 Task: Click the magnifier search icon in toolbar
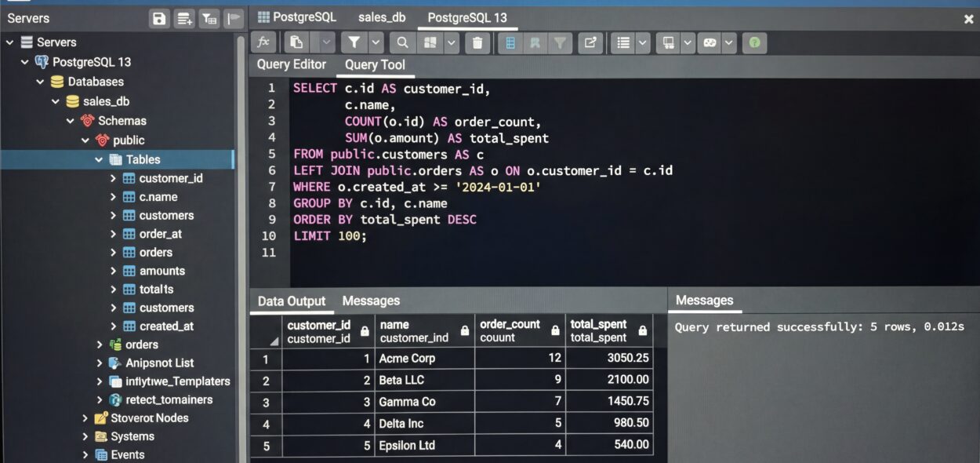pyautogui.click(x=402, y=42)
